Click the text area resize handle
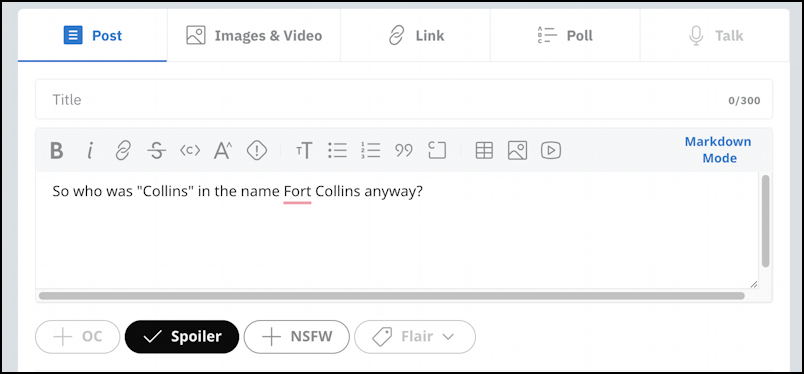Image resolution: width=804 pixels, height=374 pixels. point(753,284)
